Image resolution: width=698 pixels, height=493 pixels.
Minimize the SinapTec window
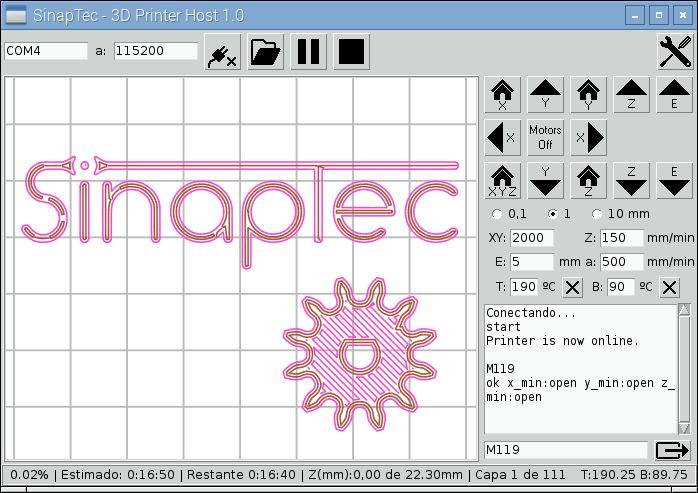click(635, 15)
